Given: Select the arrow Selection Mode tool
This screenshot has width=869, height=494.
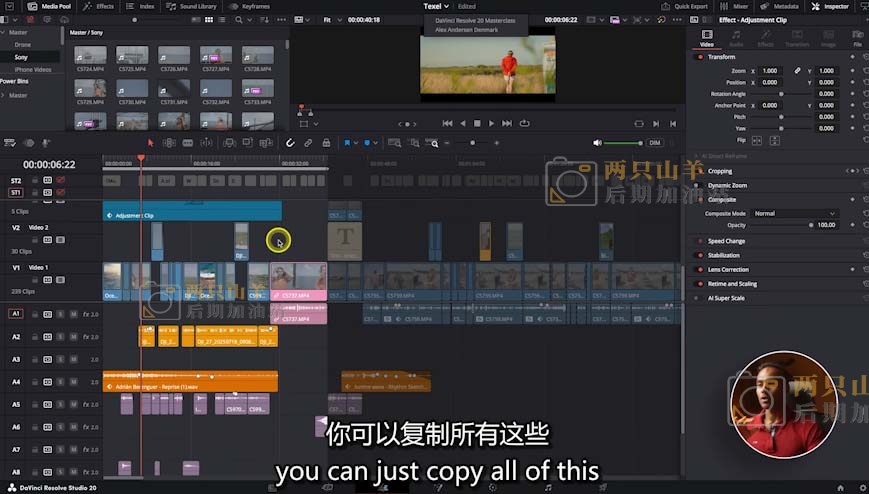Looking at the screenshot, I should click(151, 143).
